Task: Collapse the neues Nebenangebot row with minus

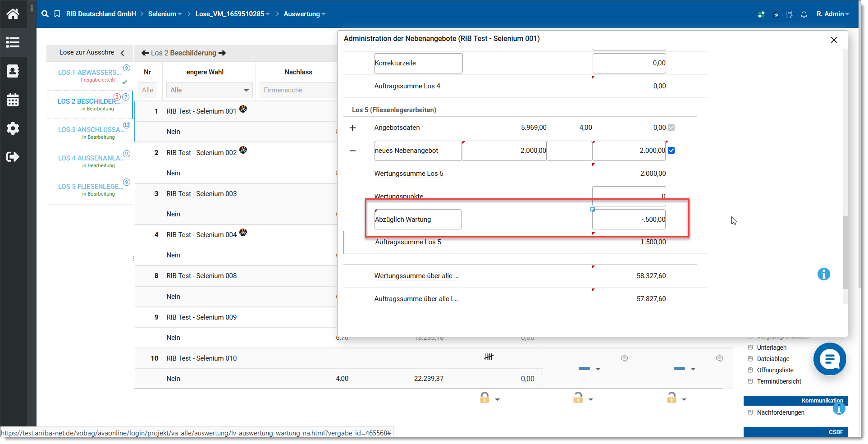Action: click(x=352, y=151)
